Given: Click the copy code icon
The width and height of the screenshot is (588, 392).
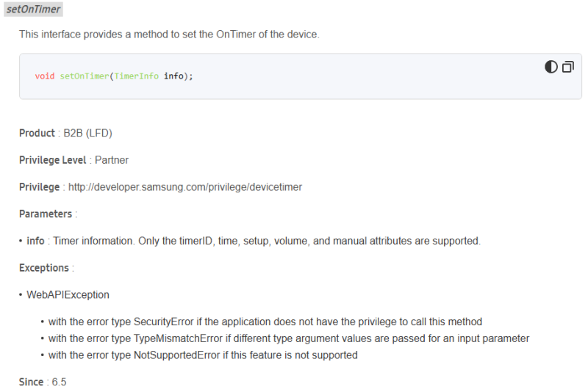Looking at the screenshot, I should click(567, 67).
